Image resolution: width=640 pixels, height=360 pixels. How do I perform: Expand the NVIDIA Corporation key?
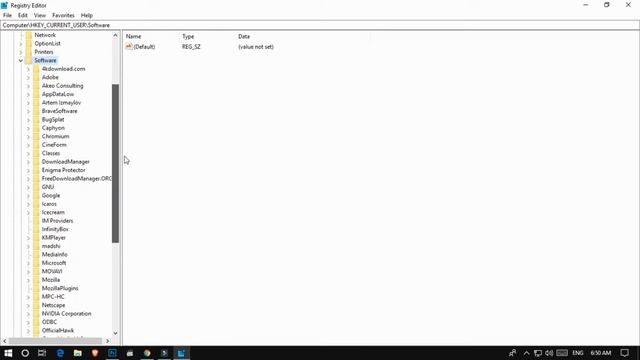pyautogui.click(x=28, y=314)
